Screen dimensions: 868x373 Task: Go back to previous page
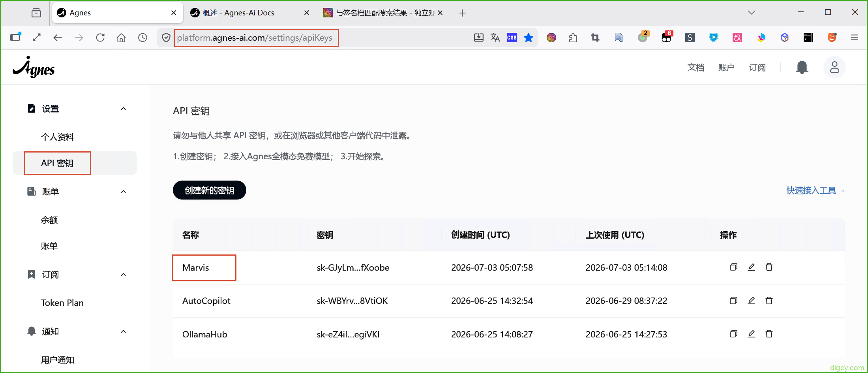(x=58, y=38)
